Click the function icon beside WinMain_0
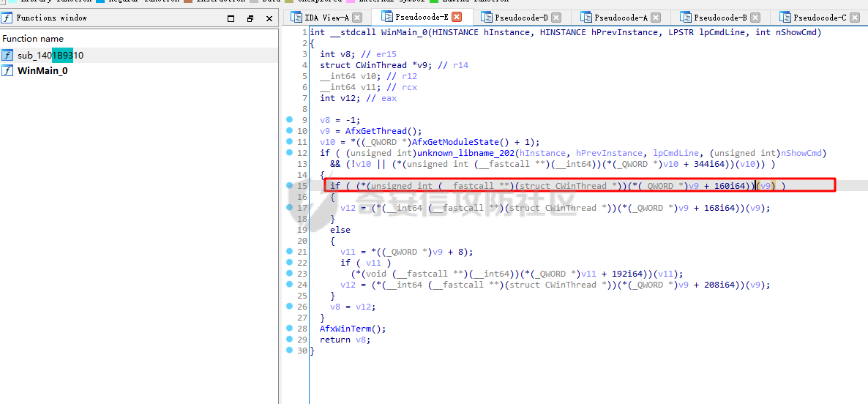 click(7, 71)
